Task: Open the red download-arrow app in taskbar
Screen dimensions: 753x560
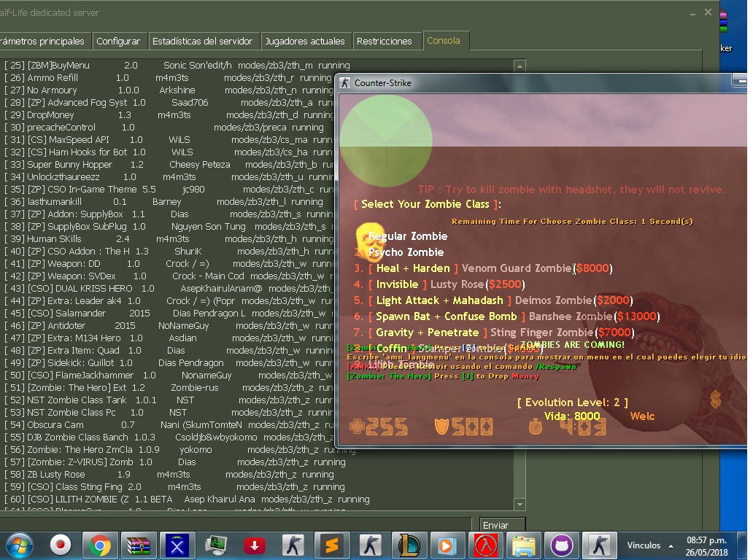Action: coord(255,545)
